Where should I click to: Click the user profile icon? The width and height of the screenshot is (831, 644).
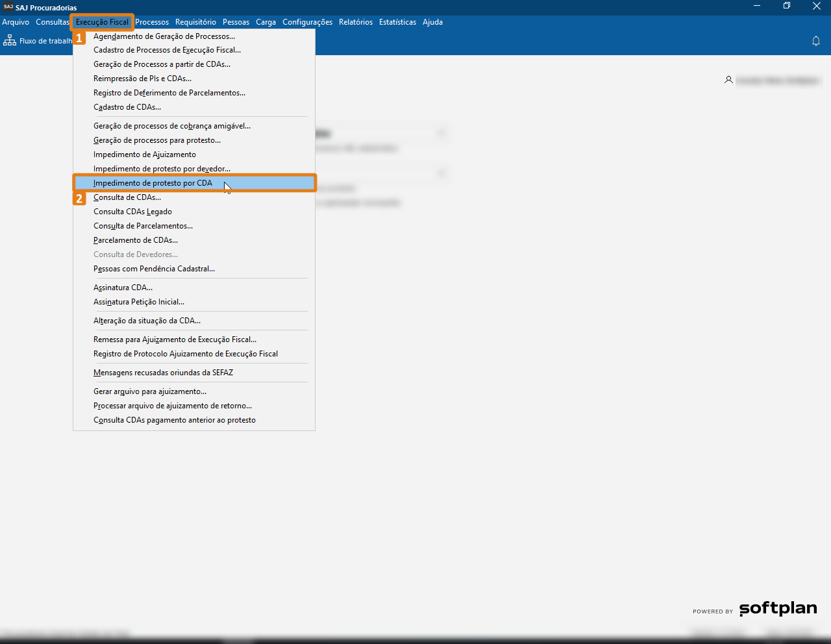point(728,80)
